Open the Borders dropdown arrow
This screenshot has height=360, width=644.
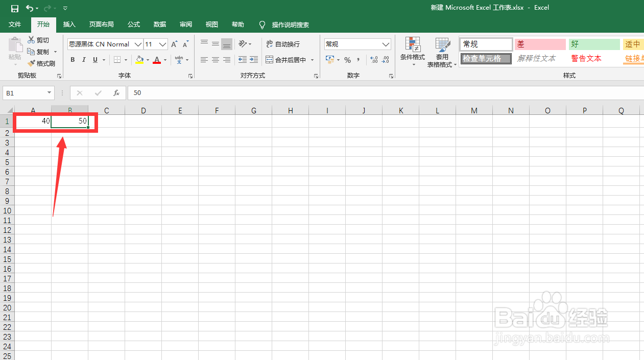[126, 60]
